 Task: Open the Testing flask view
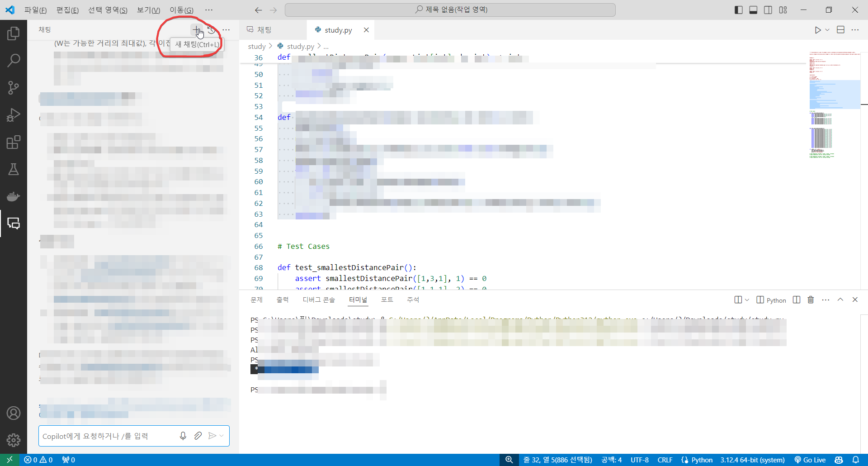pos(14,169)
